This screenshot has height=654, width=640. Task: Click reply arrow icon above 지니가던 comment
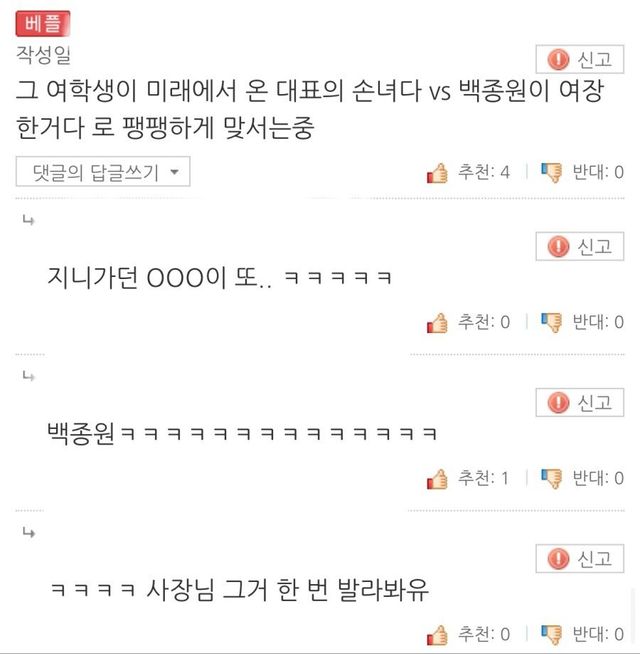coord(28,220)
